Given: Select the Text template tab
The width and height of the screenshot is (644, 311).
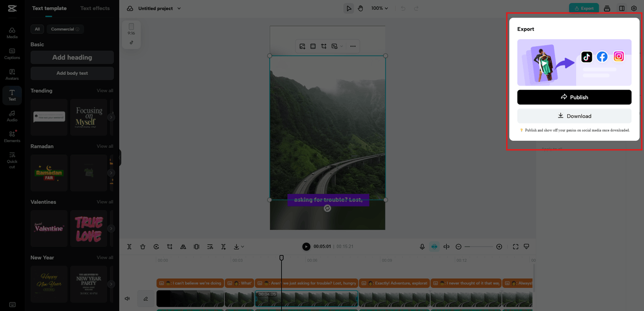Looking at the screenshot, I should (x=49, y=9).
